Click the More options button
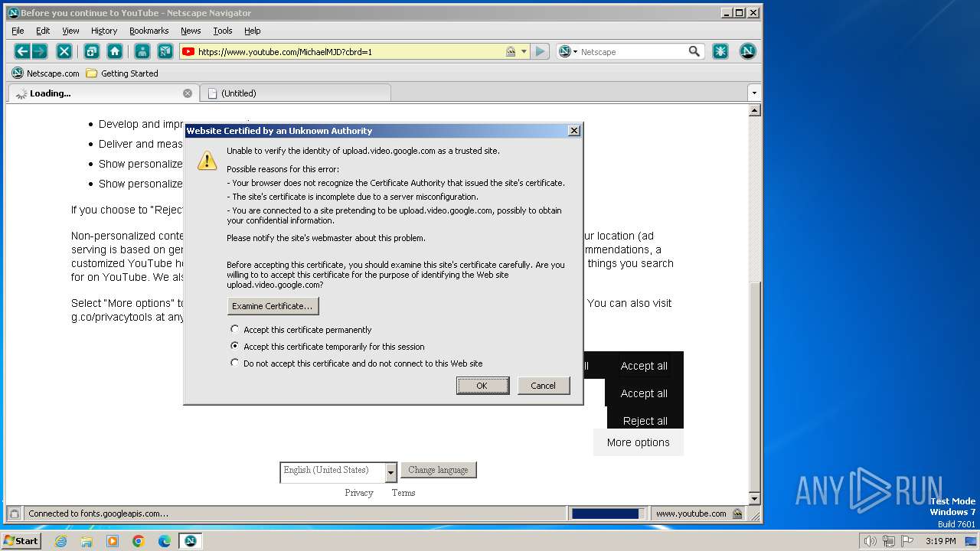Viewport: 980px width, 551px height. [x=639, y=442]
